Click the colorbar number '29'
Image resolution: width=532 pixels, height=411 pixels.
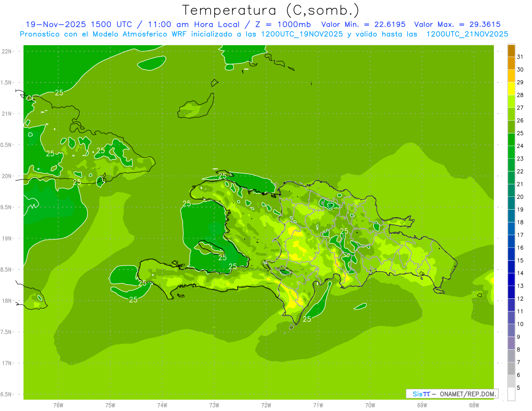[x=520, y=82]
